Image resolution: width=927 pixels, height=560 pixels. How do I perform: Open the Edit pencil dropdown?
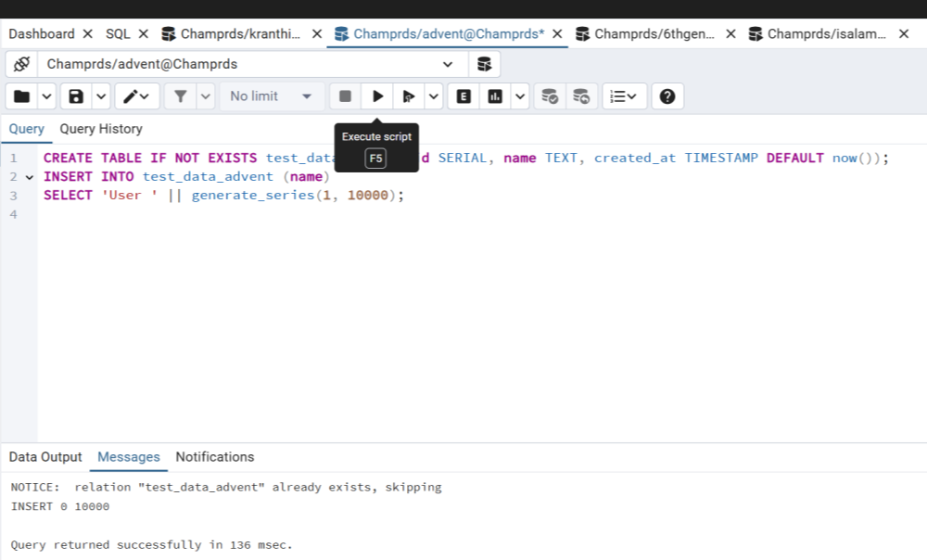(x=136, y=96)
